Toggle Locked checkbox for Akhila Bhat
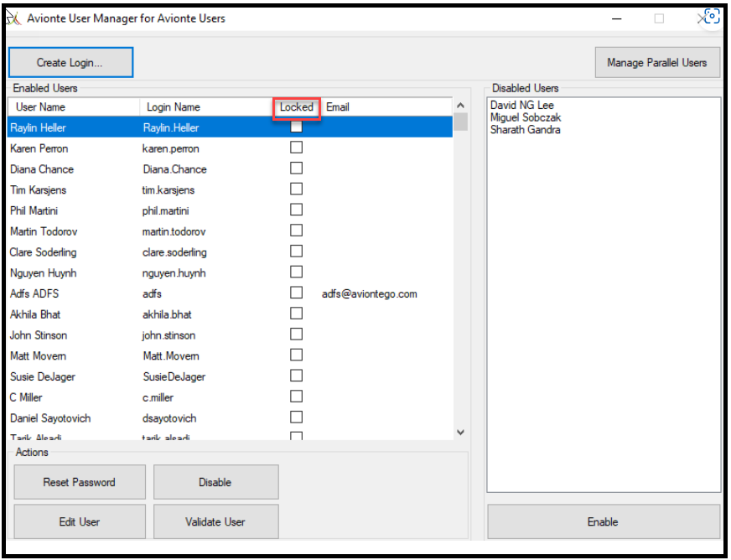This screenshot has height=560, width=731. click(x=297, y=314)
